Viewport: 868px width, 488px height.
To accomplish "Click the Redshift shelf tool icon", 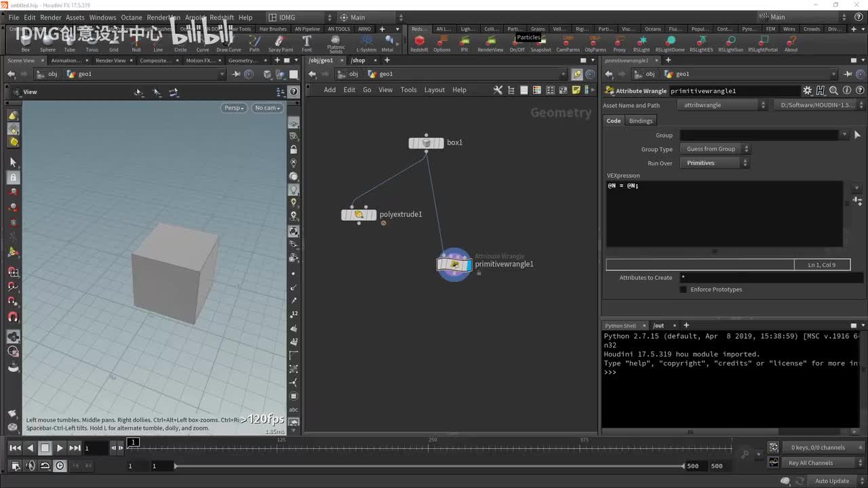I will (x=419, y=41).
